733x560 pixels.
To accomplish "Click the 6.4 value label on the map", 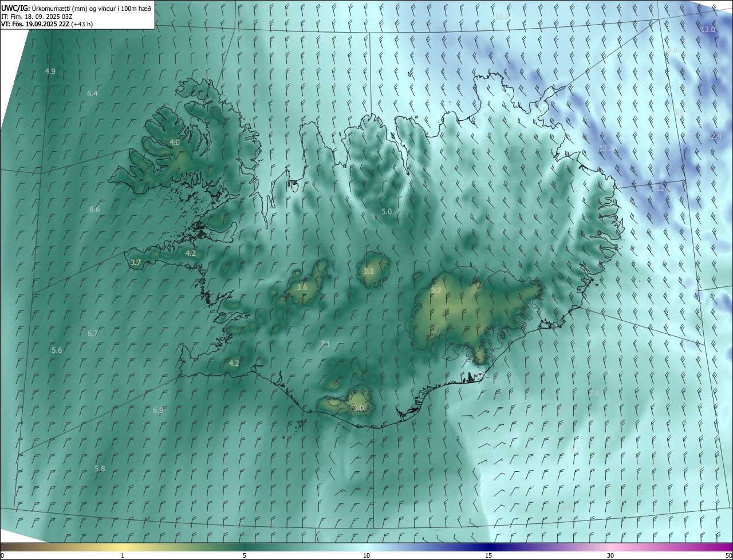I will pos(93,93).
